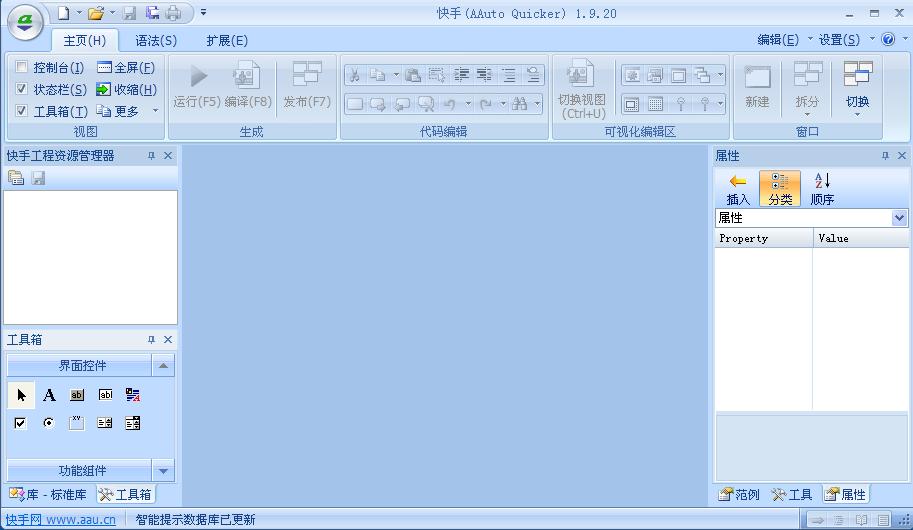
Task: Switch to the 扩展(E) ribbon tab
Action: point(227,41)
